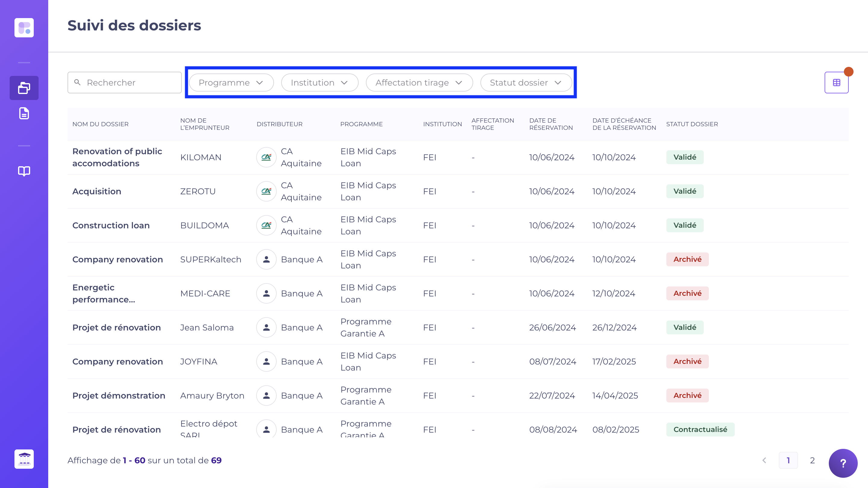Screen dimensions: 868x488
Task: Open the table columns settings icon
Action: pyautogui.click(x=836, y=83)
